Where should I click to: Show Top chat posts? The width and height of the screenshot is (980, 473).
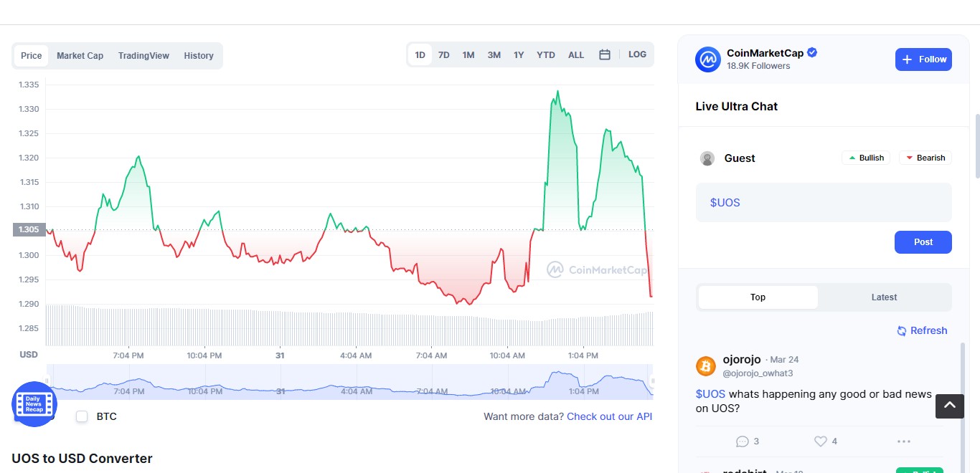point(758,297)
